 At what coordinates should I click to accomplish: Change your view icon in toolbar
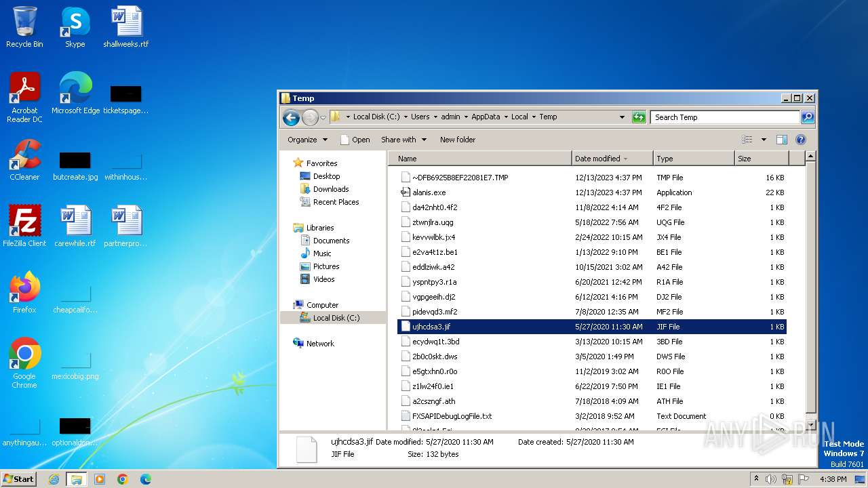747,140
